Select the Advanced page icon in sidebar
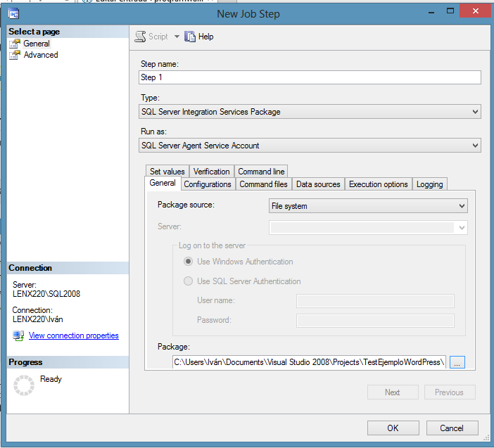The image size is (494, 448). coord(15,55)
